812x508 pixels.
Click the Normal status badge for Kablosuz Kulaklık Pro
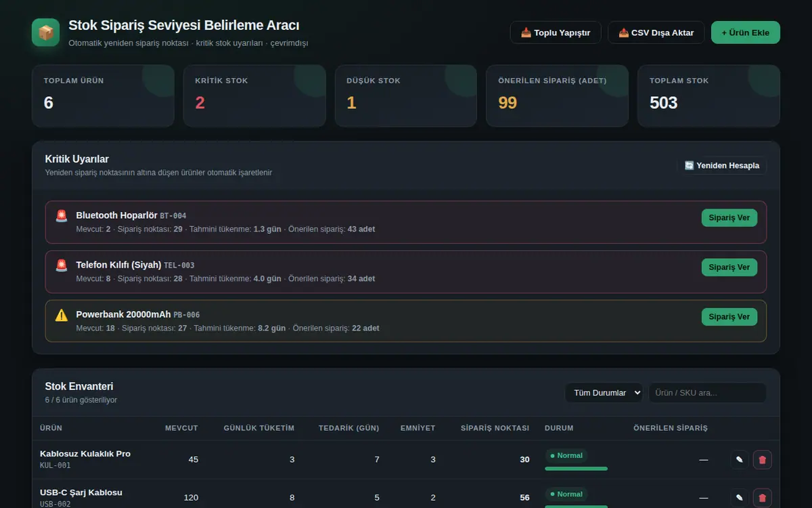(x=566, y=456)
